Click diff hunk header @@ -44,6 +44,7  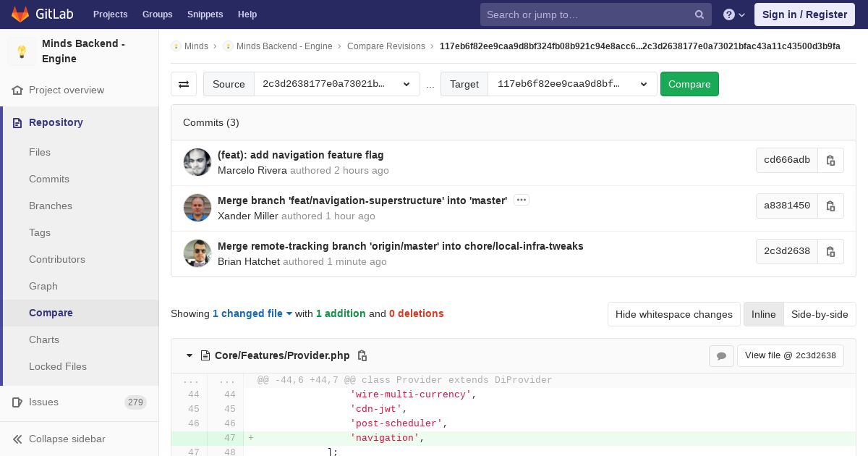coord(404,380)
